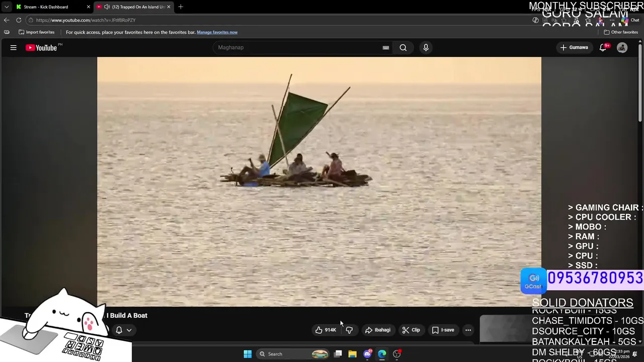Save the video using I-save

tap(443, 330)
